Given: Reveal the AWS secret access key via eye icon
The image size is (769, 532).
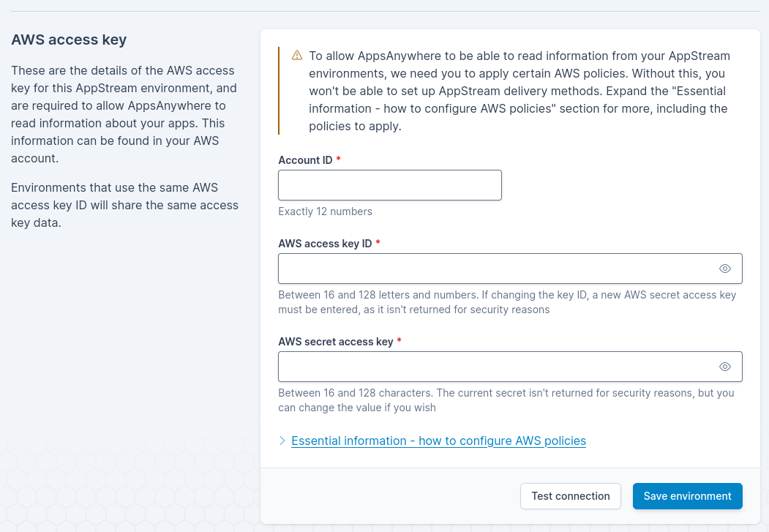Looking at the screenshot, I should [x=724, y=367].
